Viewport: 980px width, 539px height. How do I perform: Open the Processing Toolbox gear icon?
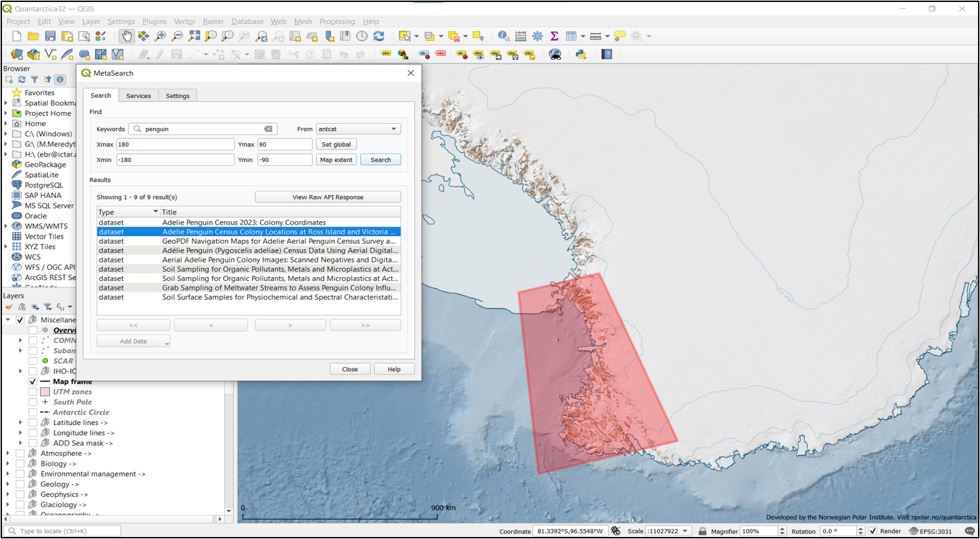click(537, 36)
